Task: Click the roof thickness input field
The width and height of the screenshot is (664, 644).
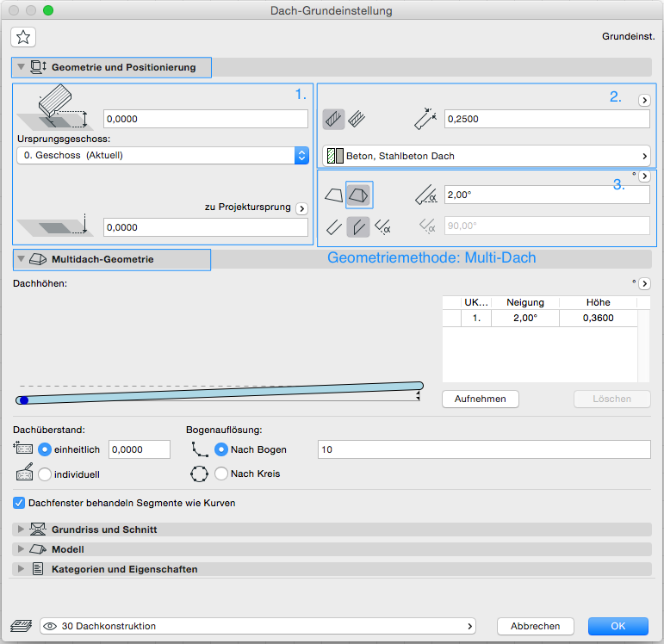Action: (547, 119)
